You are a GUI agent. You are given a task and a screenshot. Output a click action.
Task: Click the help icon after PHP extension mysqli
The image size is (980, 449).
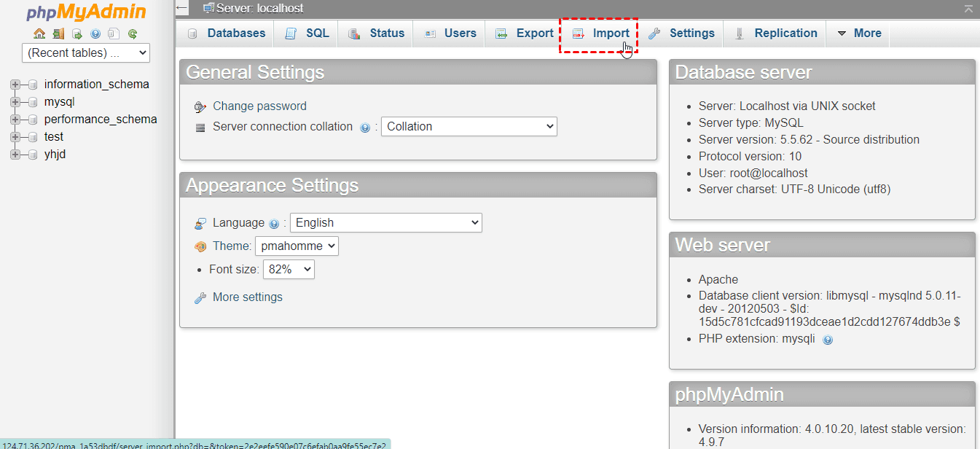[x=828, y=340]
